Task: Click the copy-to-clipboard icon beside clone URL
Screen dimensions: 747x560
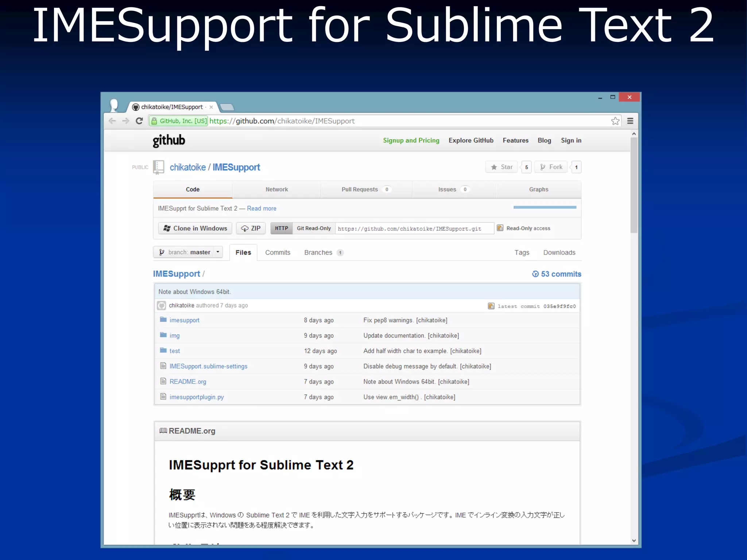Action: tap(500, 228)
